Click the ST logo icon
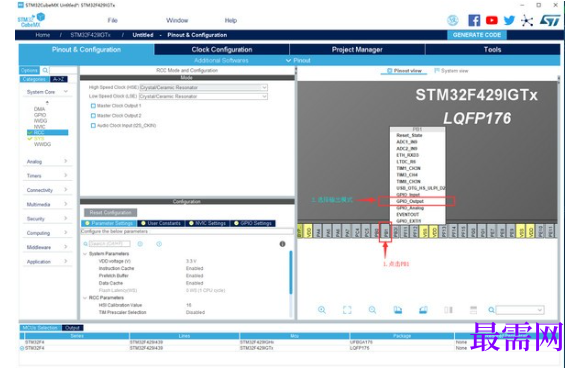This screenshot has width=582, height=368. (x=550, y=20)
